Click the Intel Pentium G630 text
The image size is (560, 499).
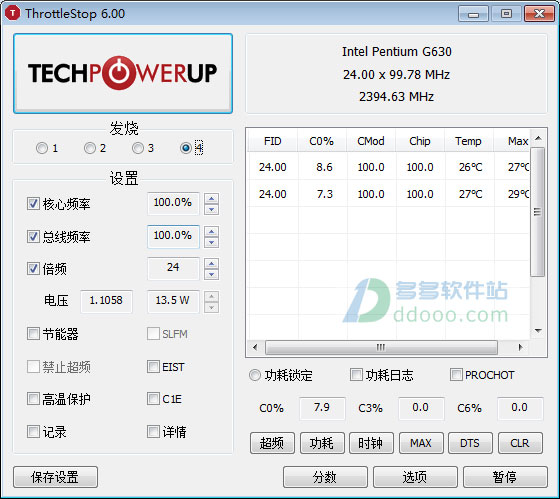pos(397,52)
